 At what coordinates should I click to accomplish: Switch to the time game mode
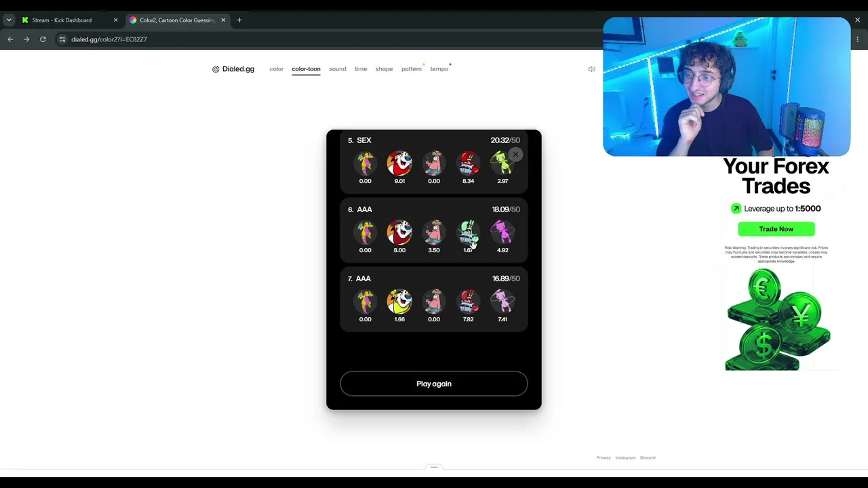coord(361,69)
